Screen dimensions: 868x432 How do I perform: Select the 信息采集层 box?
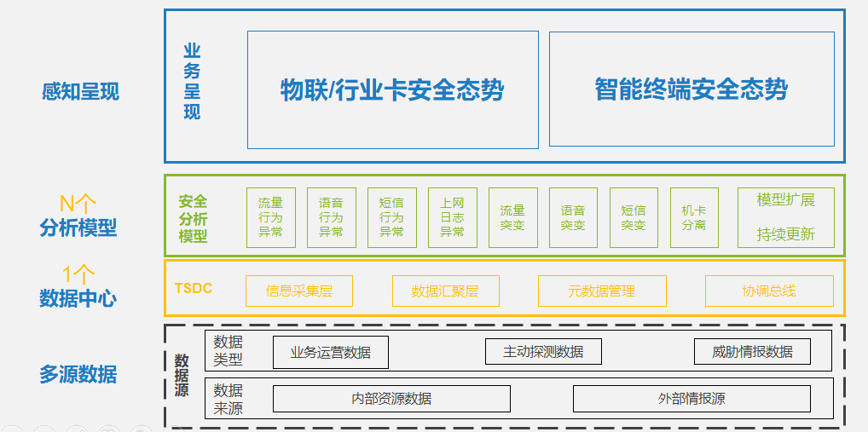tap(298, 291)
